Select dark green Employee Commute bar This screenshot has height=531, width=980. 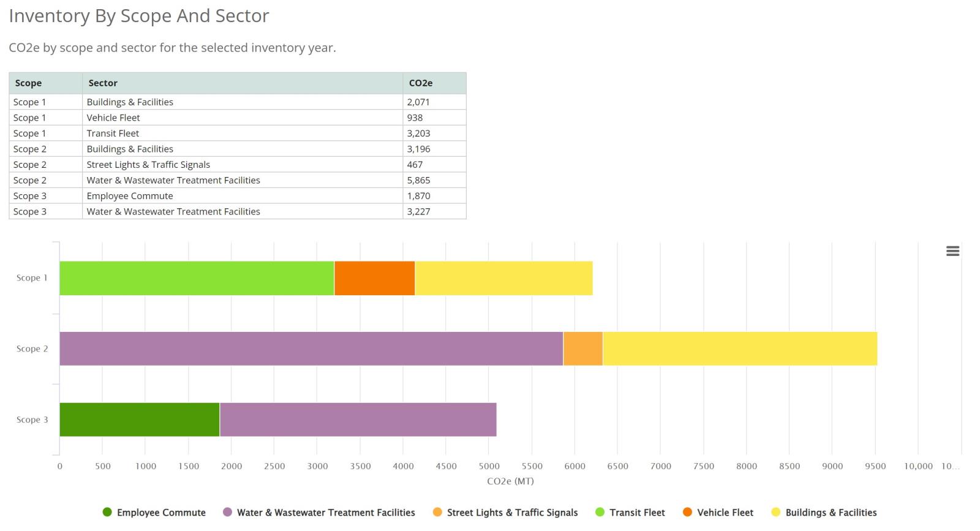pos(140,420)
